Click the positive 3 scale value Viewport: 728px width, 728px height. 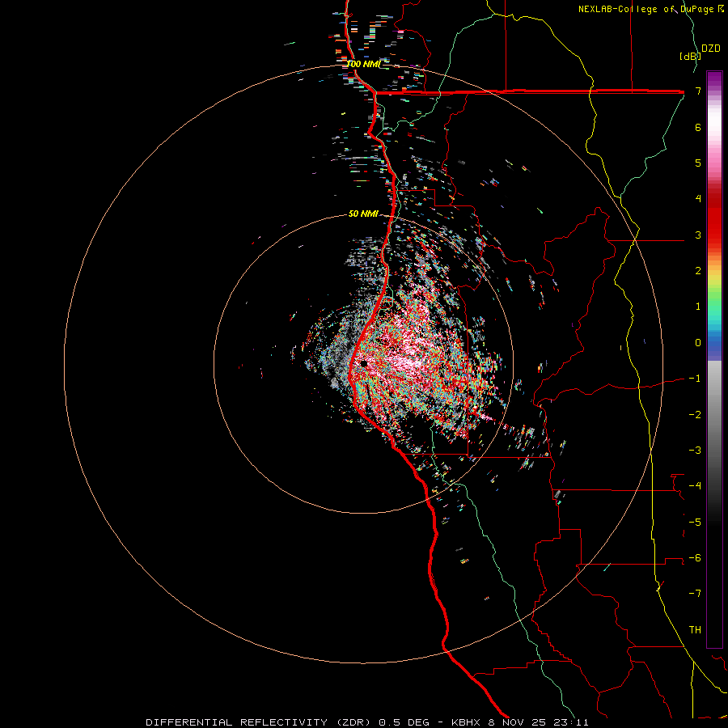698,235
